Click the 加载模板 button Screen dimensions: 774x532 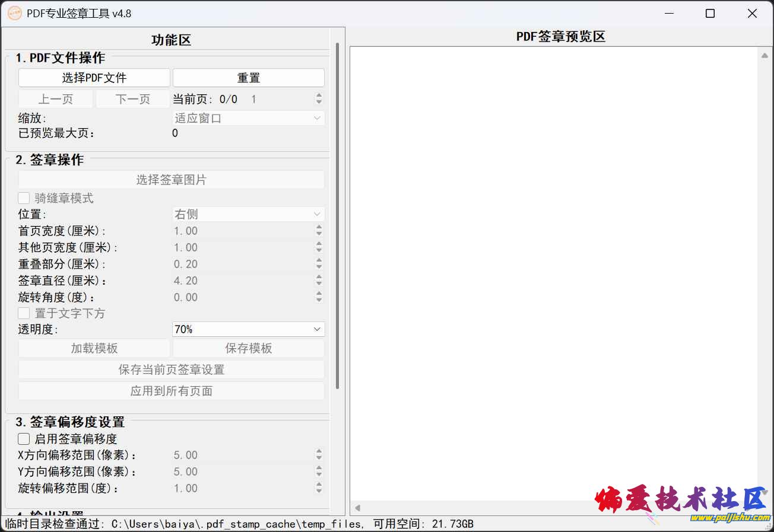[x=94, y=348]
